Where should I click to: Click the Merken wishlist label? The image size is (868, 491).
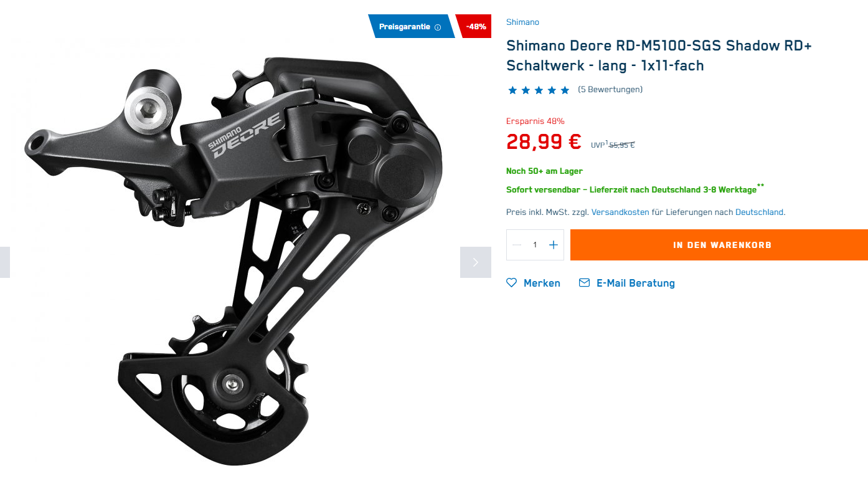542,283
